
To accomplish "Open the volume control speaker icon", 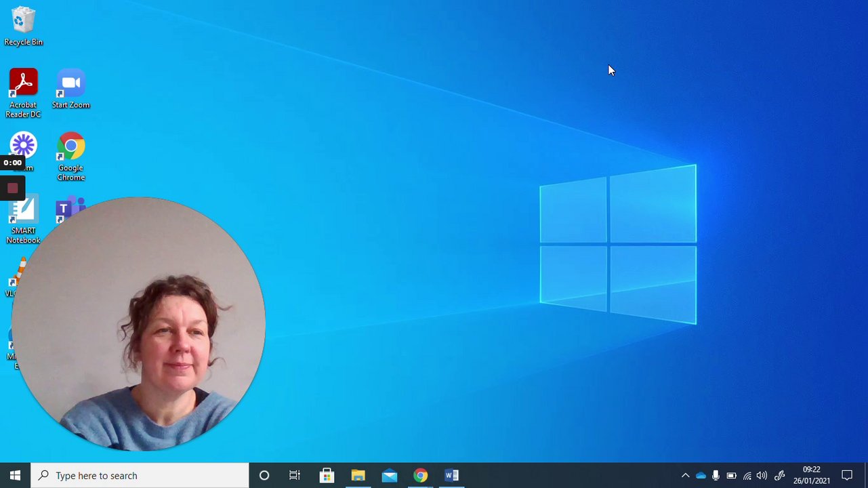I will [762, 475].
